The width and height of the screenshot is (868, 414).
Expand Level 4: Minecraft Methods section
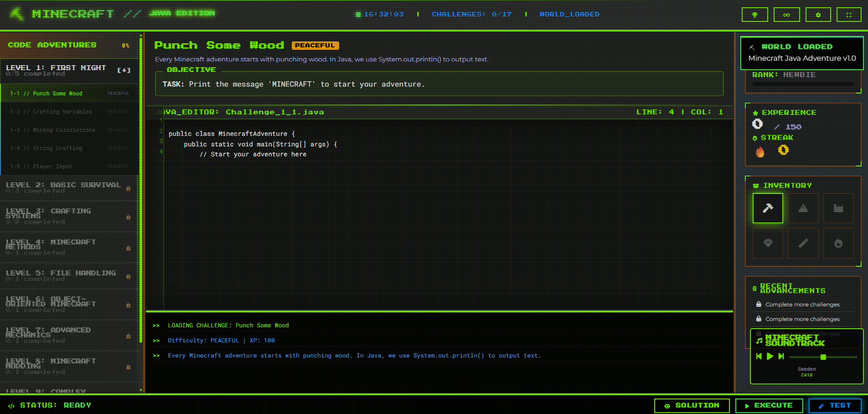pyautogui.click(x=69, y=247)
